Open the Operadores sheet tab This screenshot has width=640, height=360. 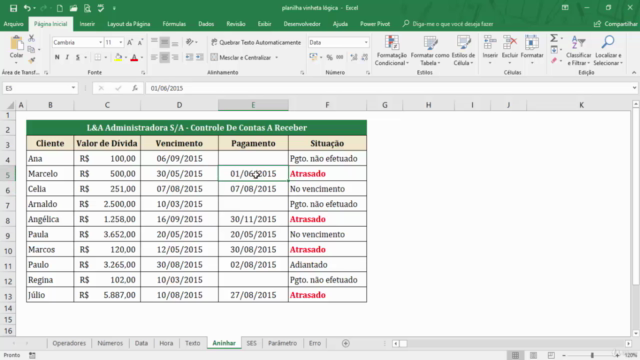tap(69, 343)
